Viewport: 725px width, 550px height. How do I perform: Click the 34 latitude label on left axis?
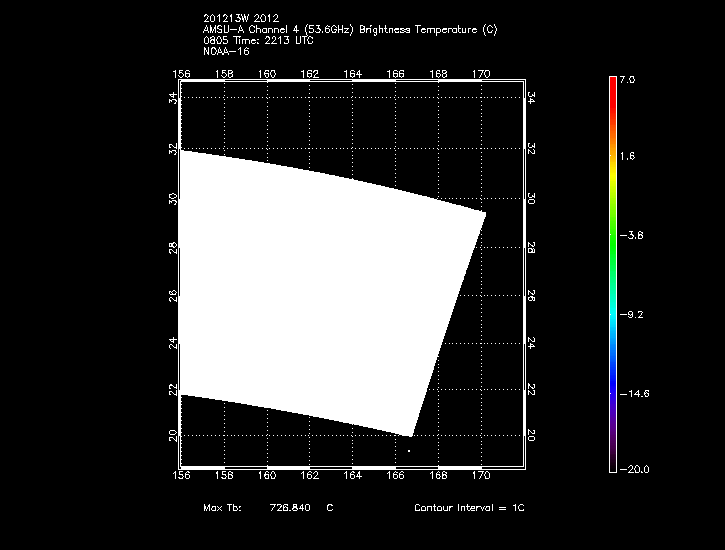(173, 98)
